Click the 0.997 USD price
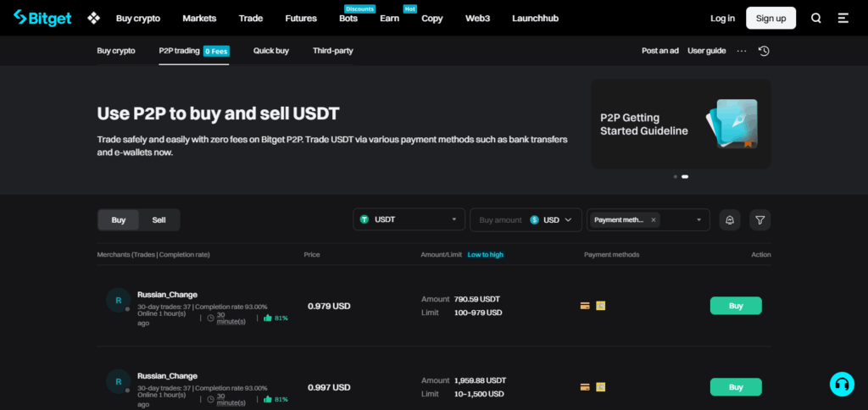This screenshot has height=410, width=868. point(329,387)
